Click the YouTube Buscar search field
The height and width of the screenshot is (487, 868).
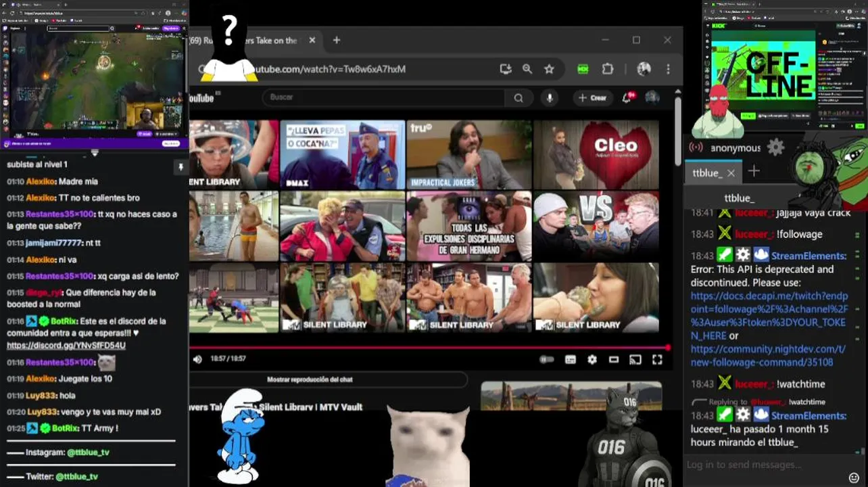[383, 97]
